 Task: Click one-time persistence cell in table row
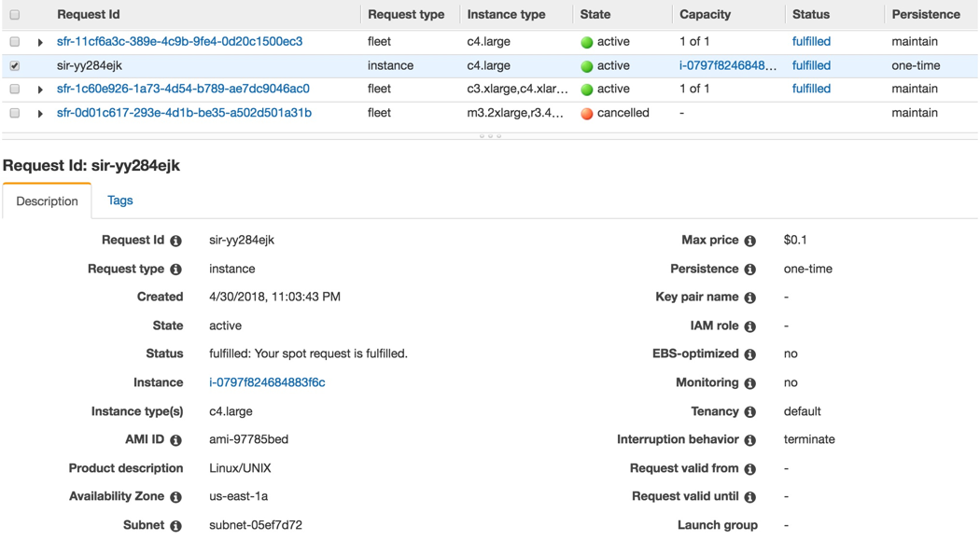(x=916, y=65)
